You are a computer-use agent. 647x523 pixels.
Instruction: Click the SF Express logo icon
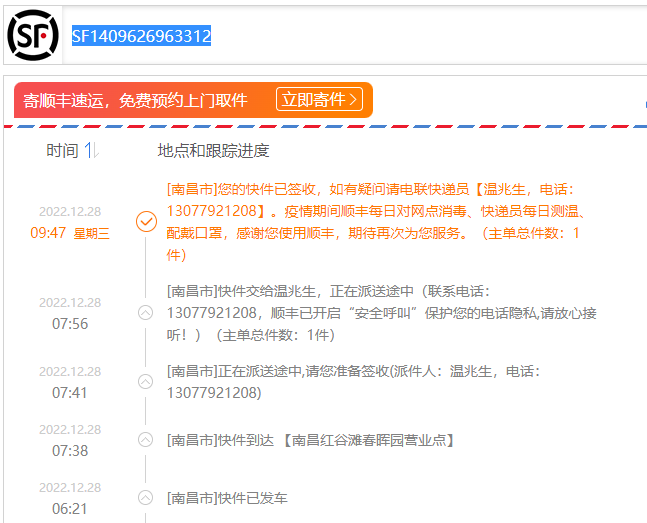(33, 35)
